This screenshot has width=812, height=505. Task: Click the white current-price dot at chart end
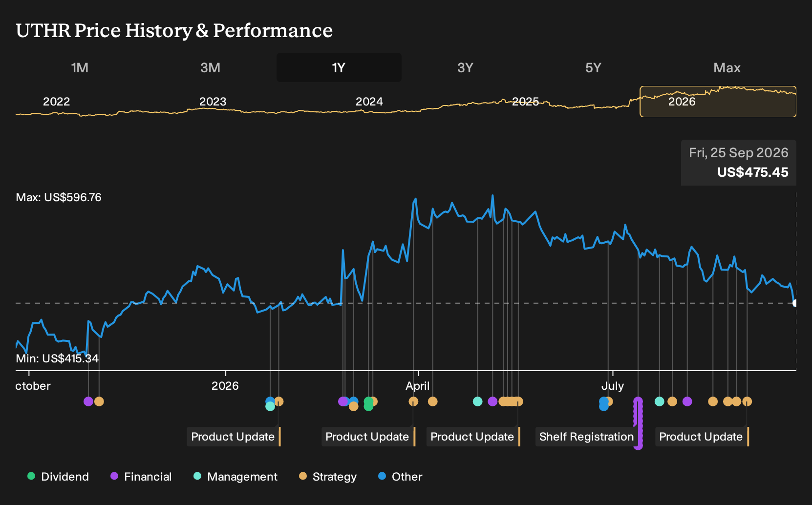click(x=795, y=303)
